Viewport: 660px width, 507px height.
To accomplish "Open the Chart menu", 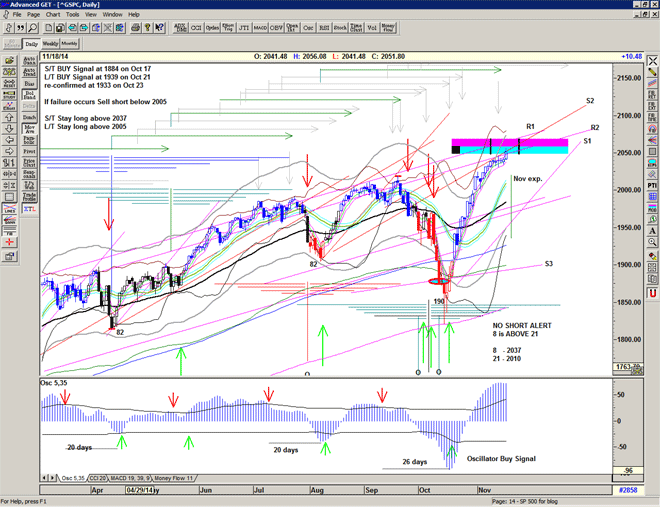I will click(x=52, y=15).
